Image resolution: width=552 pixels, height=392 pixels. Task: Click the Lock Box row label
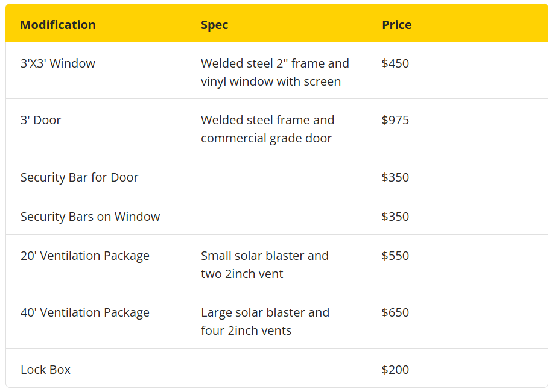tap(45, 370)
